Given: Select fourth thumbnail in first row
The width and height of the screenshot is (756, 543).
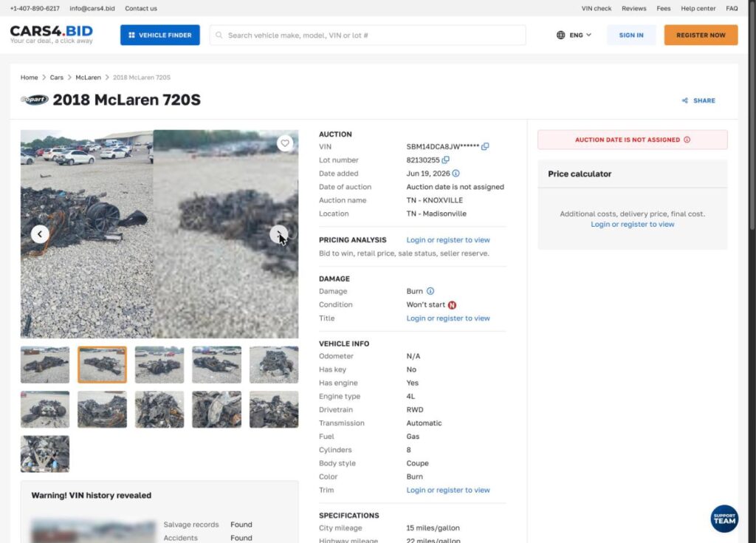Looking at the screenshot, I should coord(216,365).
